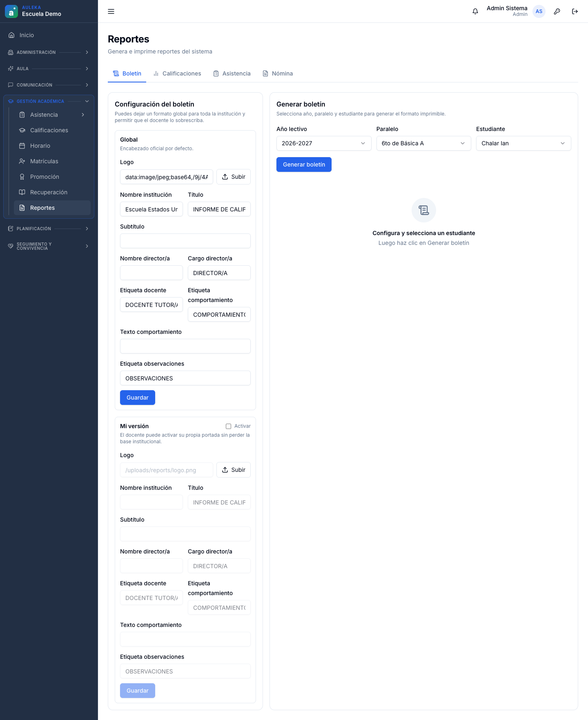This screenshot has height=720, width=588.
Task: Expand the Administración section
Action: coord(49,52)
